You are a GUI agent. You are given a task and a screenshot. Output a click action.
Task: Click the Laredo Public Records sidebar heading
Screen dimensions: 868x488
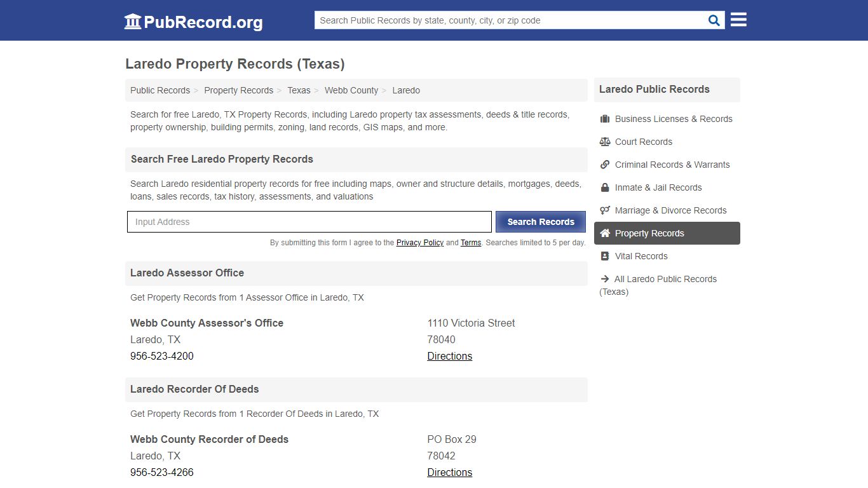click(x=654, y=89)
